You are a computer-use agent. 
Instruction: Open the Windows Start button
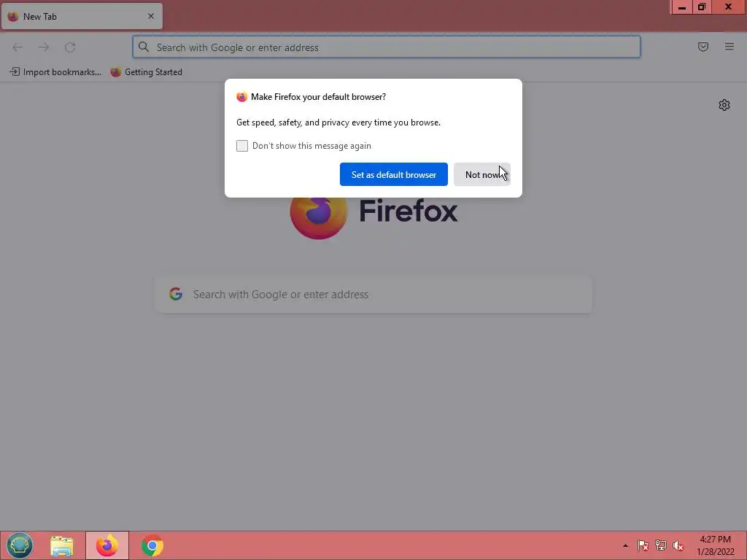click(x=20, y=545)
